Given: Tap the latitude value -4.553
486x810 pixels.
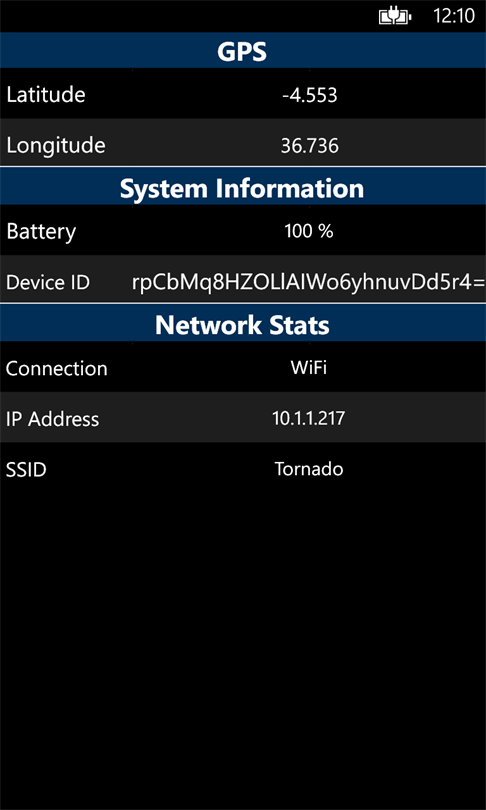Looking at the screenshot, I should [x=309, y=95].
